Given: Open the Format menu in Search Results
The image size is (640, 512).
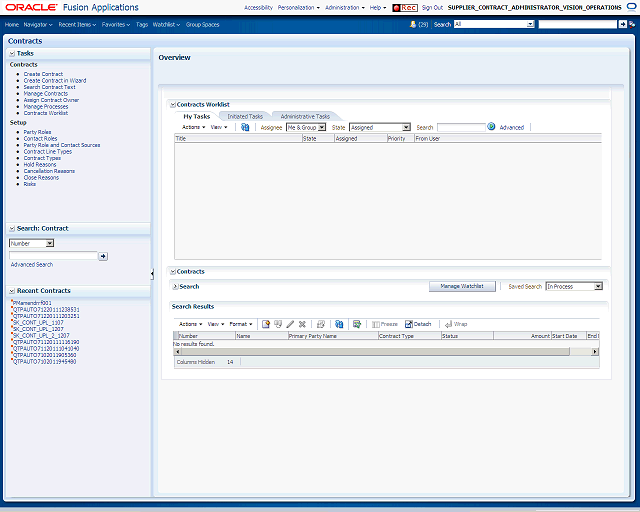Looking at the screenshot, I should pyautogui.click(x=241, y=324).
